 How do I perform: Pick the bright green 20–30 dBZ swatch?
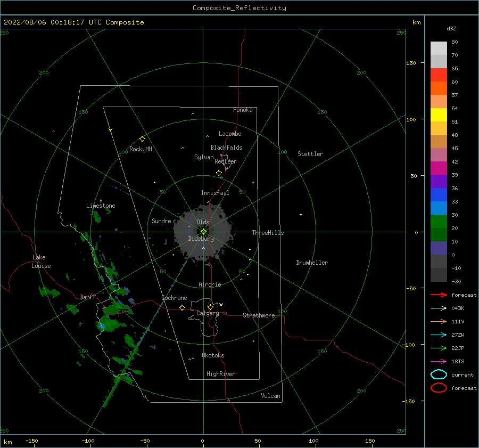pos(439,222)
